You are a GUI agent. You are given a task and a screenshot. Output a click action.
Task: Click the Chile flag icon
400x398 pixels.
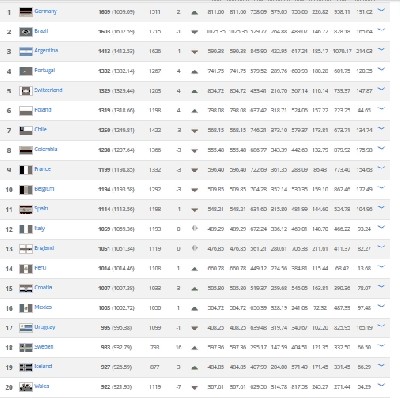coord(26,130)
